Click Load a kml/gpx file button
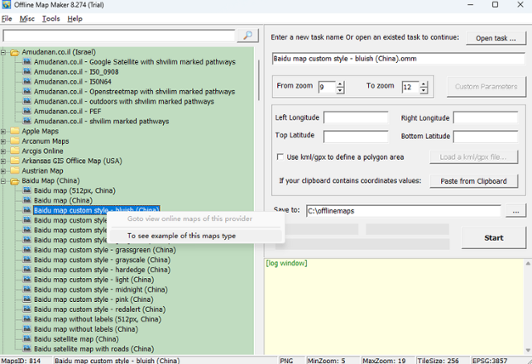The width and height of the screenshot is (532, 364). pos(474,157)
